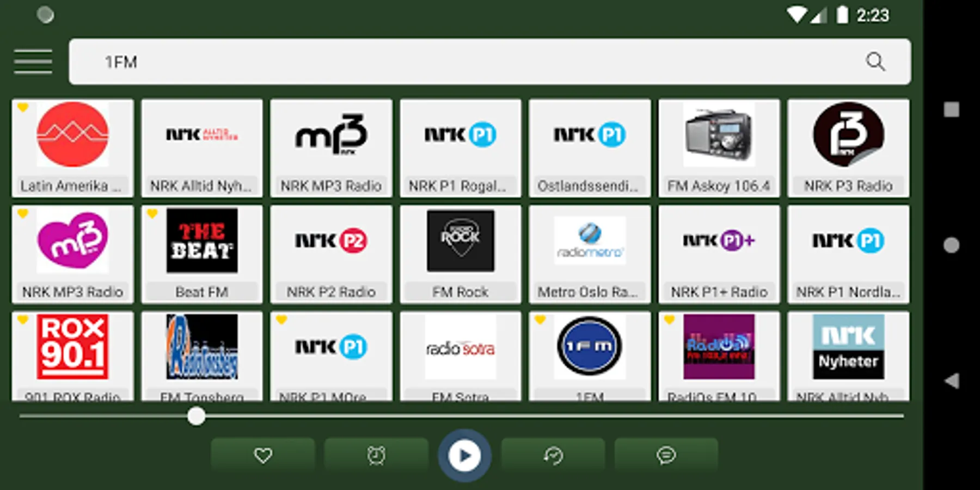Select FM Tonsberg station tile
Viewport: 980px width, 490px height.
202,356
